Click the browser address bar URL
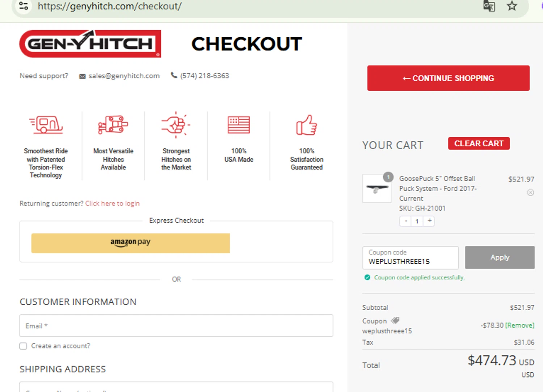Image resolution: width=543 pixels, height=392 pixels. (x=110, y=6)
